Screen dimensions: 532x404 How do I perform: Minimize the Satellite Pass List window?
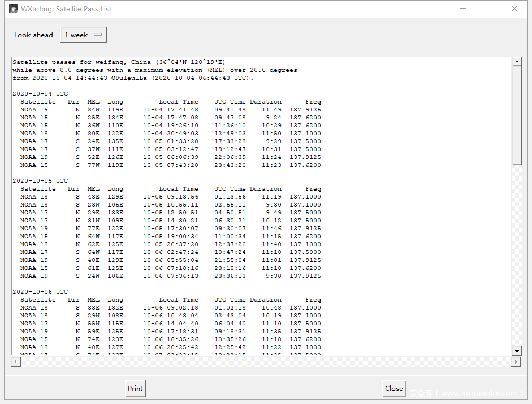tap(462, 9)
